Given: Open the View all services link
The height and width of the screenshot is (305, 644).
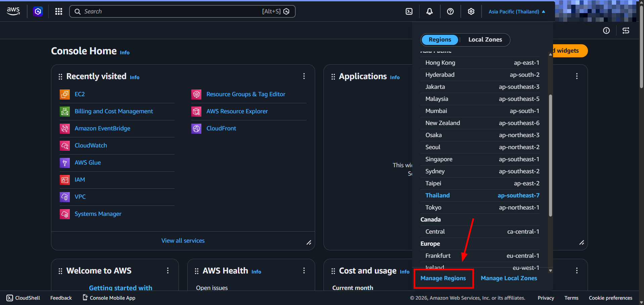Looking at the screenshot, I should point(183,241).
